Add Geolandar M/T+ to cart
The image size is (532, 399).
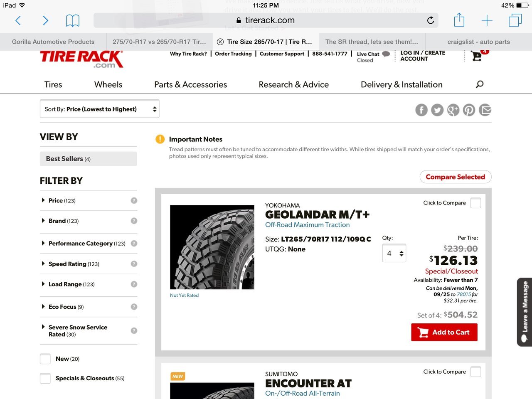point(444,332)
